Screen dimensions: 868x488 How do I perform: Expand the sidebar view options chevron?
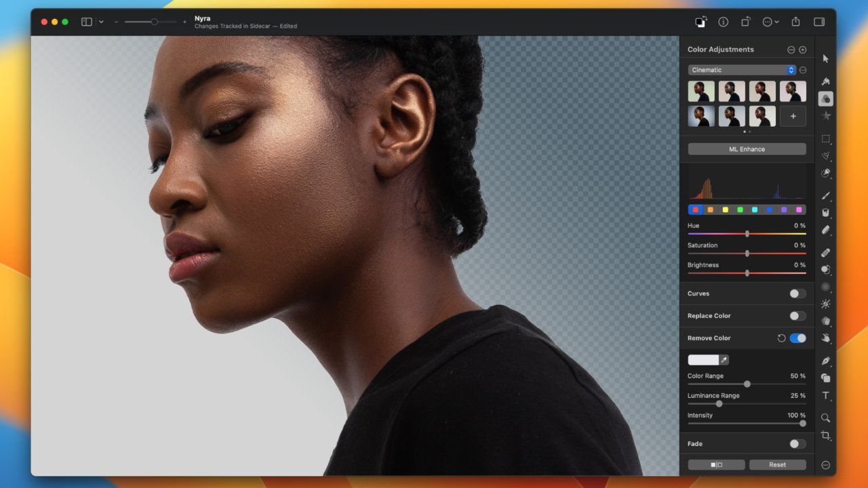(x=101, y=22)
